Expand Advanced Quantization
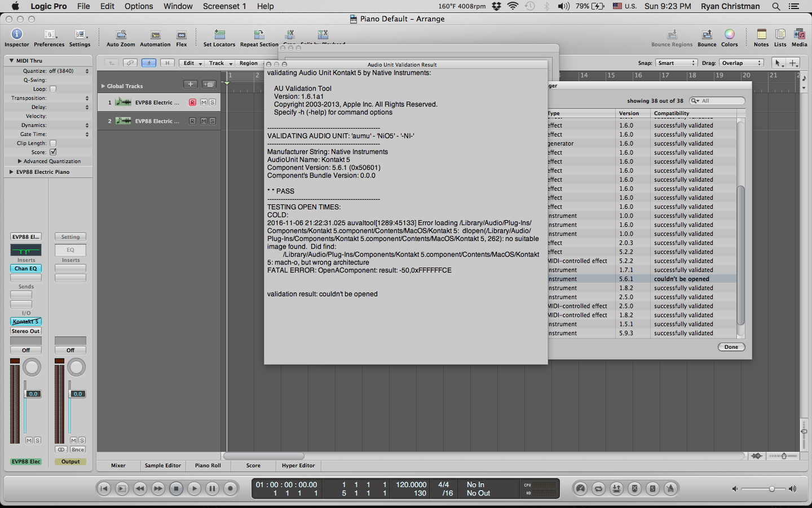This screenshot has width=812, height=508. pyautogui.click(x=20, y=161)
